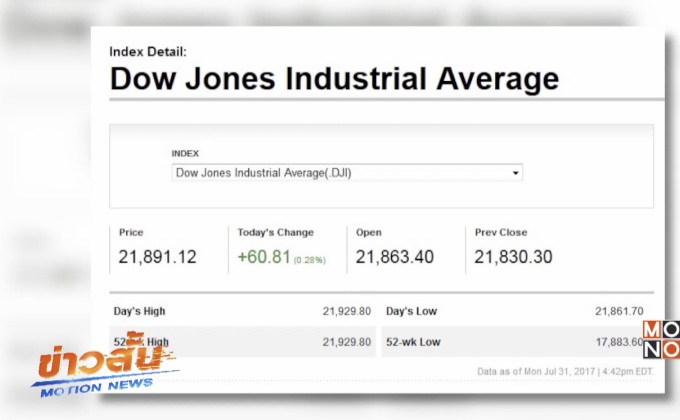Click the Prev Close label
Viewport: 680px width, 420px height.
[x=501, y=232]
